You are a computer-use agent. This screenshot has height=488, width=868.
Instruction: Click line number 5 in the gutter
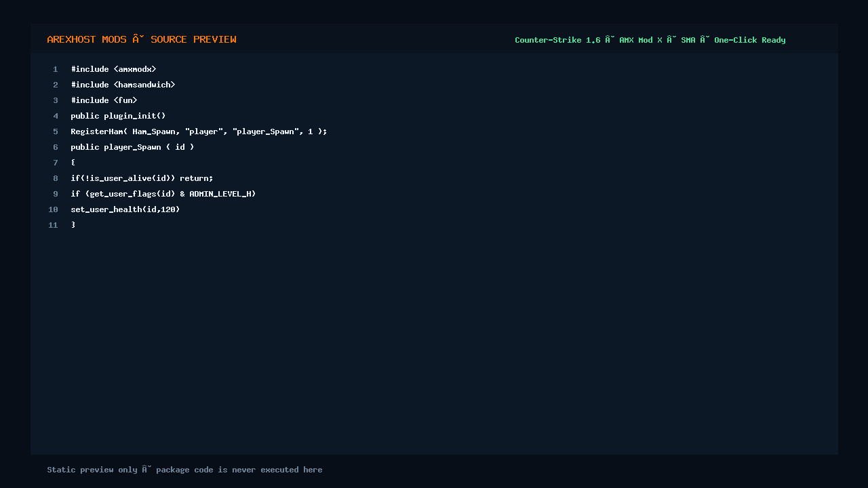56,131
